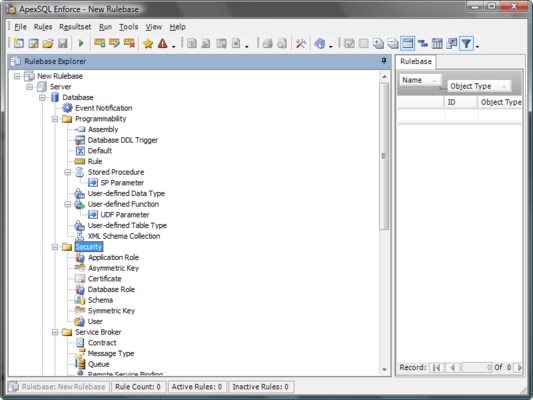Click the ID column header
Viewport: 533px width, 400px height.
pos(461,102)
